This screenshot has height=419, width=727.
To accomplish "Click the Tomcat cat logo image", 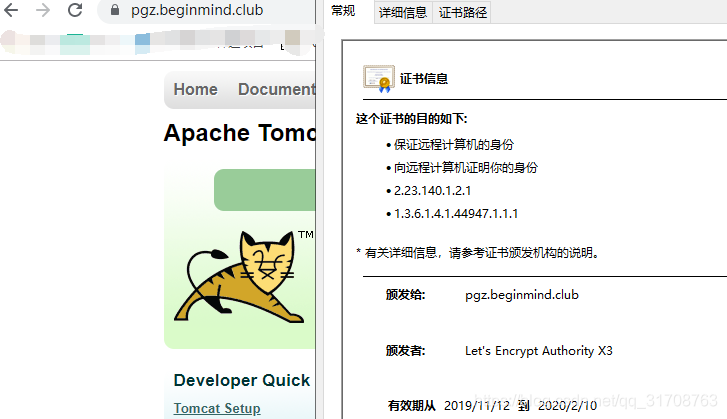I will point(240,276).
